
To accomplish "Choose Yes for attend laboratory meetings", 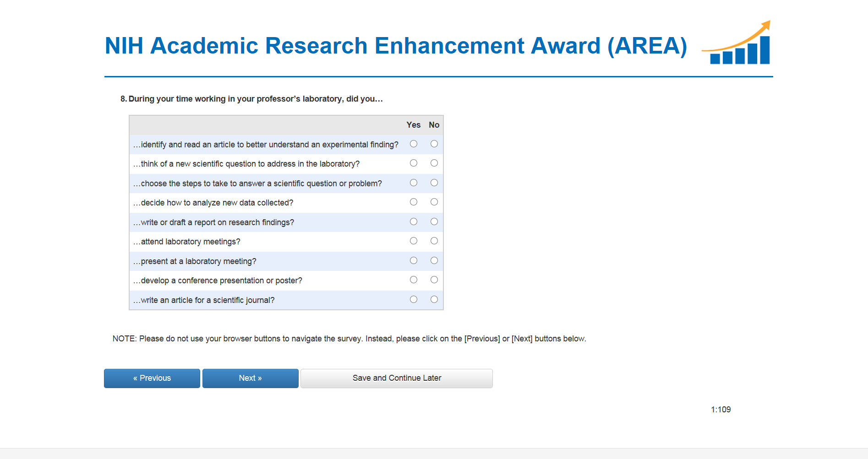I will click(414, 241).
